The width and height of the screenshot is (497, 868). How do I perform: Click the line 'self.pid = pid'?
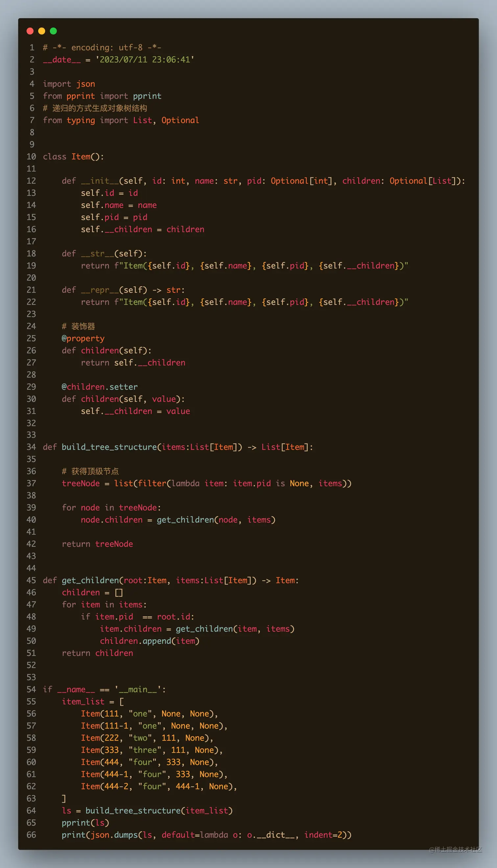tap(114, 217)
